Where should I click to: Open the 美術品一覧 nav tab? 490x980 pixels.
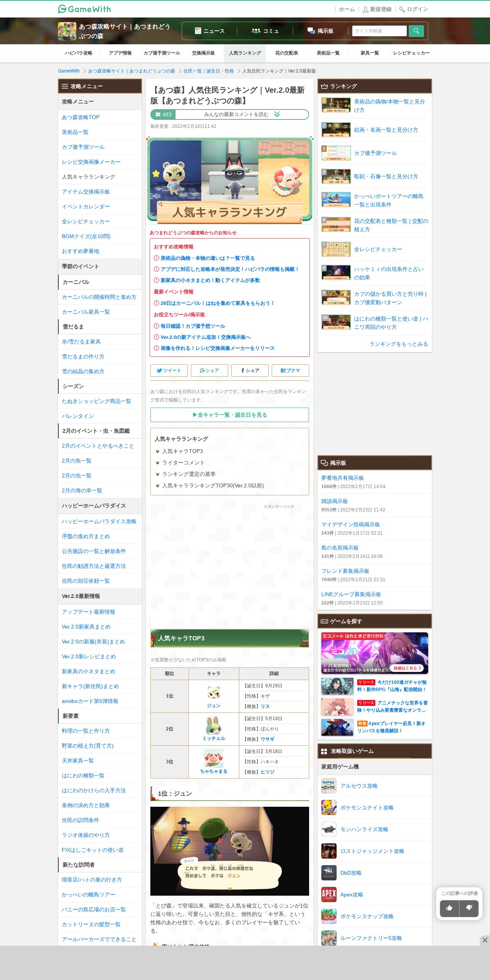coord(328,53)
